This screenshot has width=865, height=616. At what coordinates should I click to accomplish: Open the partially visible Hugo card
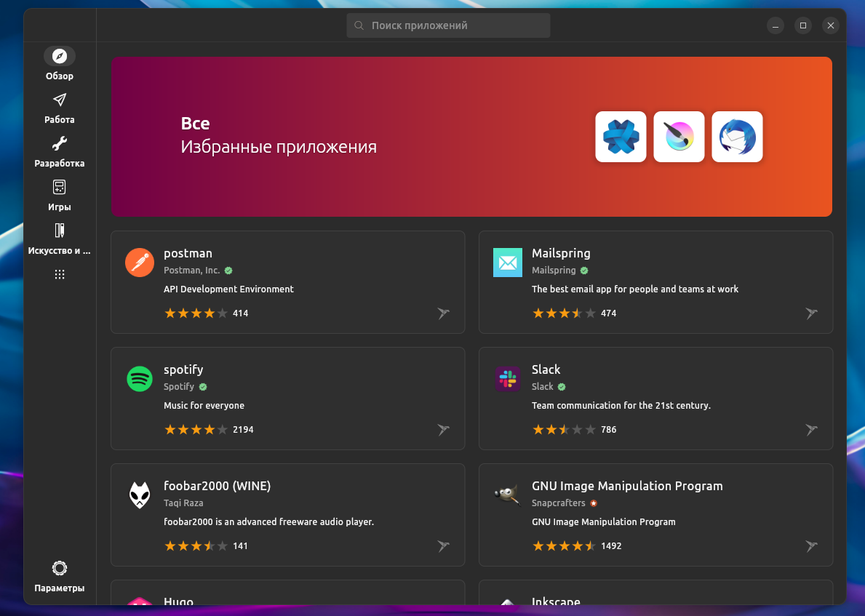288,592
